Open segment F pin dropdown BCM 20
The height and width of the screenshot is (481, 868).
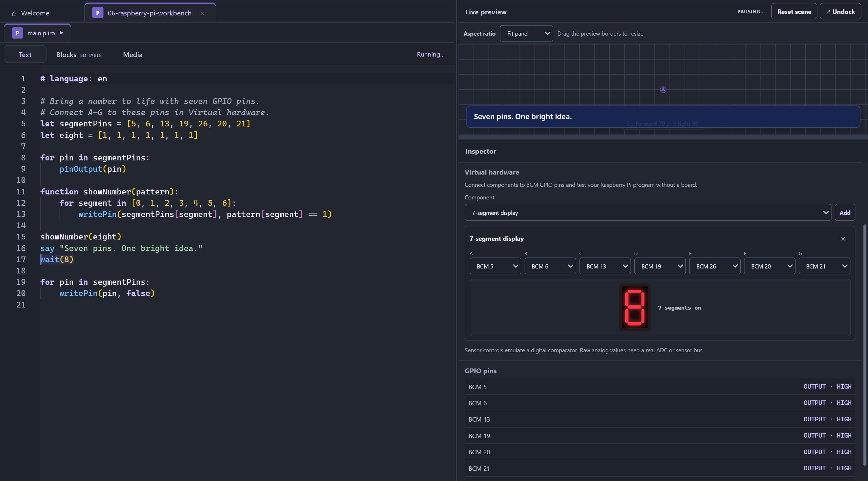click(x=770, y=266)
